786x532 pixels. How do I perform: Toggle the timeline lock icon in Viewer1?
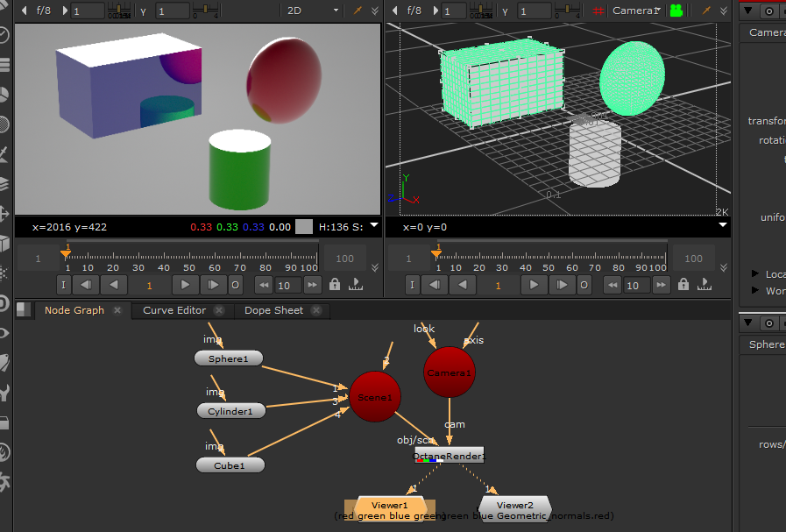tap(334, 285)
